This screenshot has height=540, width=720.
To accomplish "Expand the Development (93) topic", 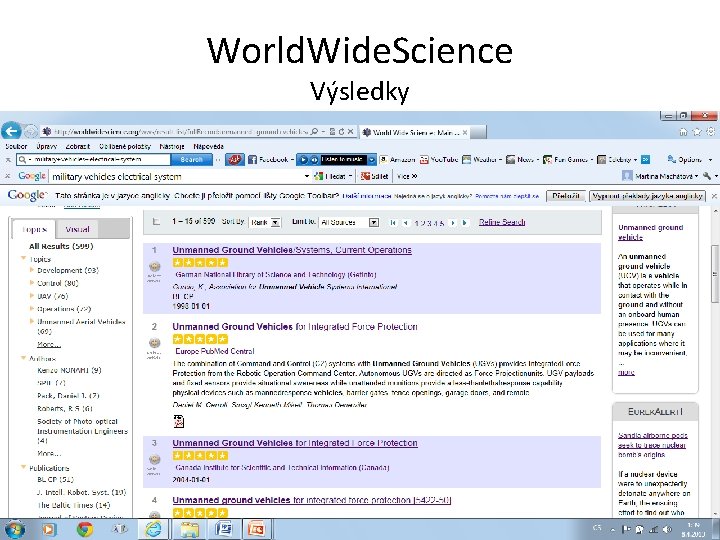I will [32, 270].
